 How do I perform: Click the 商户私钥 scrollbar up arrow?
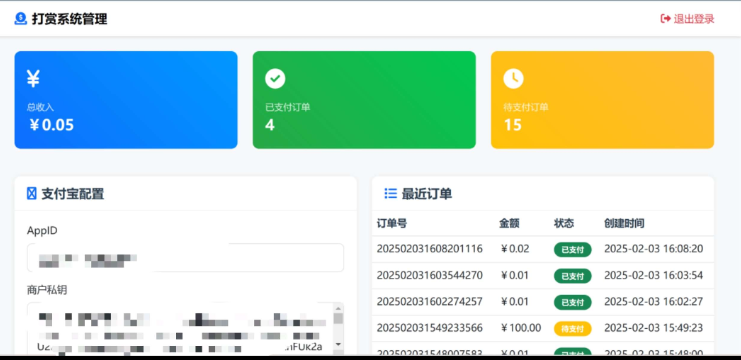[338, 309]
